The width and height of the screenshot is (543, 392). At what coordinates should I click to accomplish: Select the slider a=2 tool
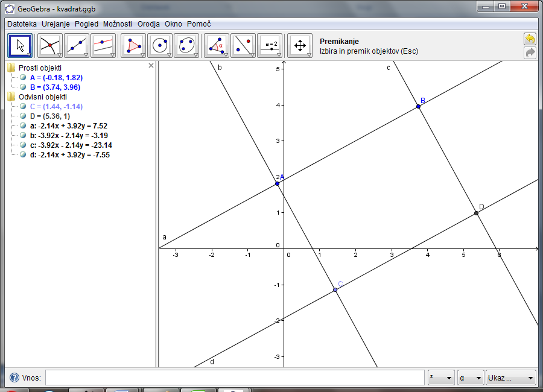coord(270,45)
